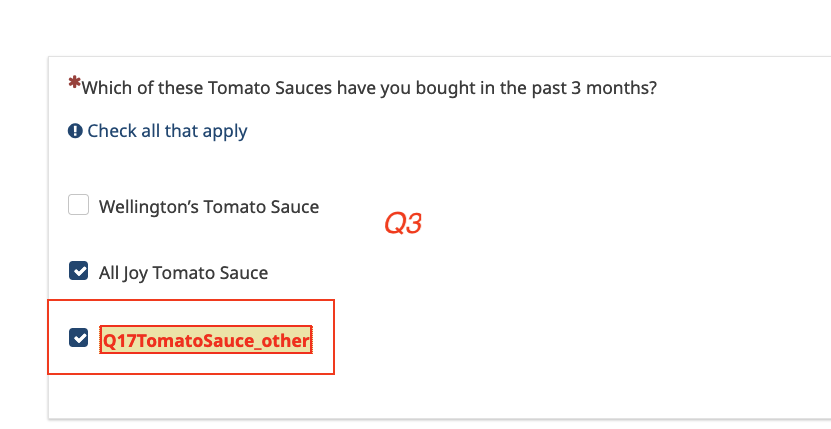The height and width of the screenshot is (429, 831).
Task: Click the words All Joy in second option
Action: click(122, 272)
